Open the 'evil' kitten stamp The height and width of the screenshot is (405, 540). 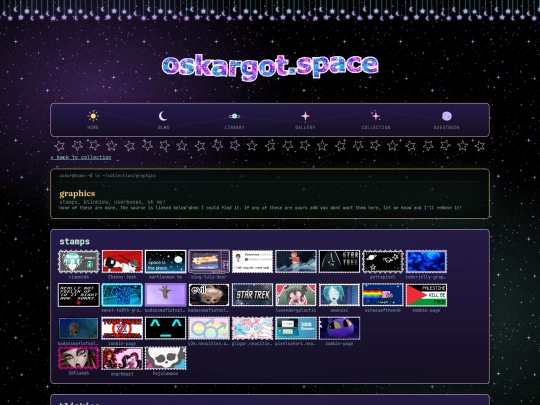[x=209, y=295]
